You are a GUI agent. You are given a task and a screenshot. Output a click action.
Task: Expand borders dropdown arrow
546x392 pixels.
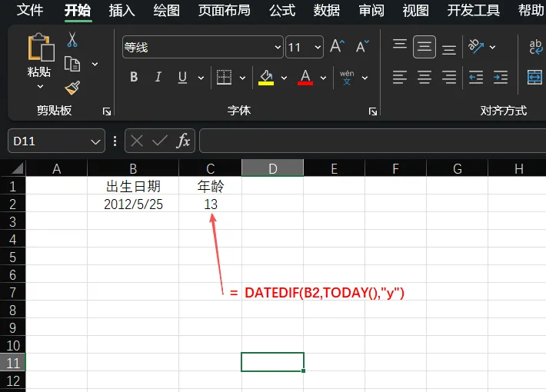(x=242, y=78)
